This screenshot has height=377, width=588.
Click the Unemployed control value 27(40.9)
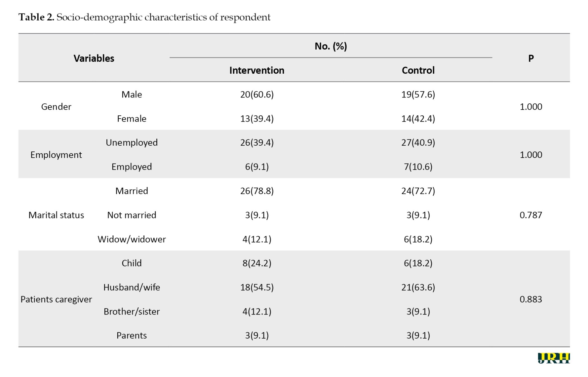click(x=418, y=142)
